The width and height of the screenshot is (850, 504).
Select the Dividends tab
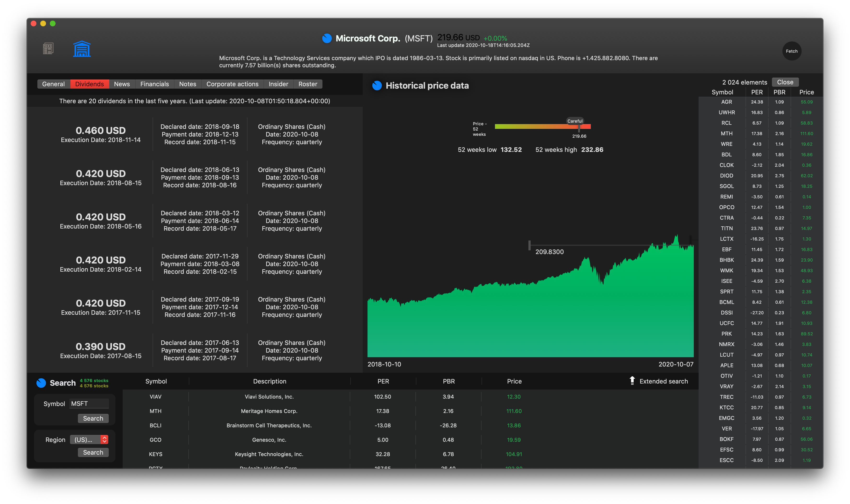click(90, 84)
